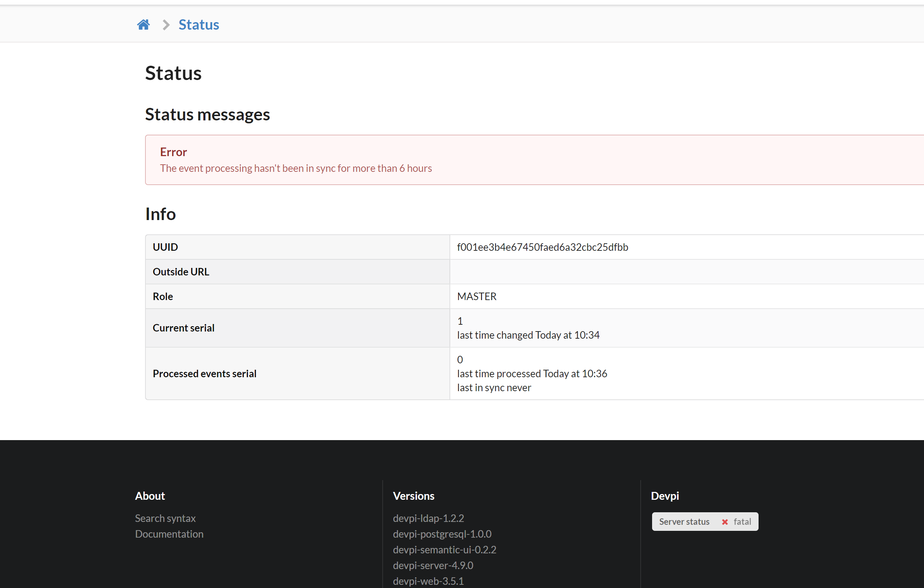Select the devpi-web-3.5.1 version entry
Image resolution: width=924 pixels, height=588 pixels.
(428, 580)
